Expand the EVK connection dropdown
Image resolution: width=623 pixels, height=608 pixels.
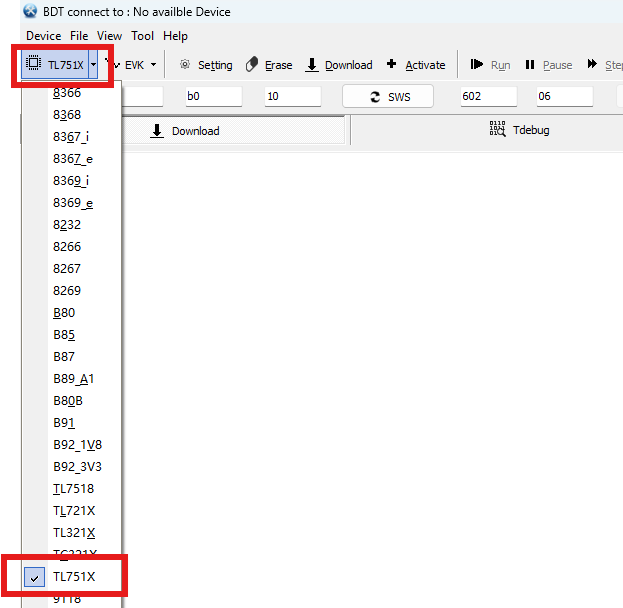[x=153, y=65]
